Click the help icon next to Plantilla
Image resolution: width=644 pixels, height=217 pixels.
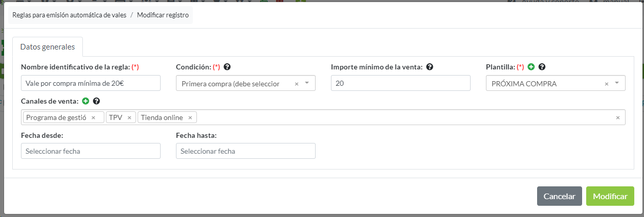click(x=542, y=67)
